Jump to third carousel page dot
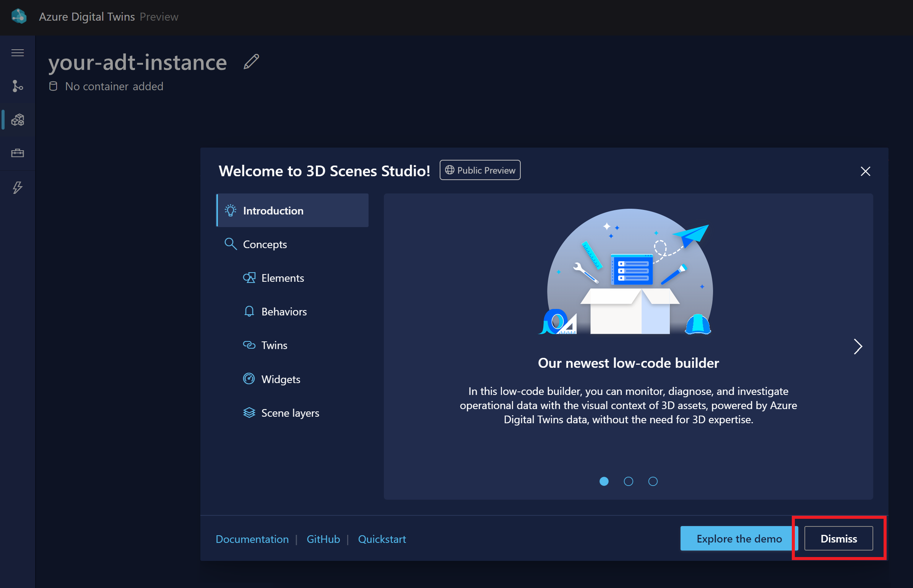This screenshot has height=588, width=913. [653, 481]
